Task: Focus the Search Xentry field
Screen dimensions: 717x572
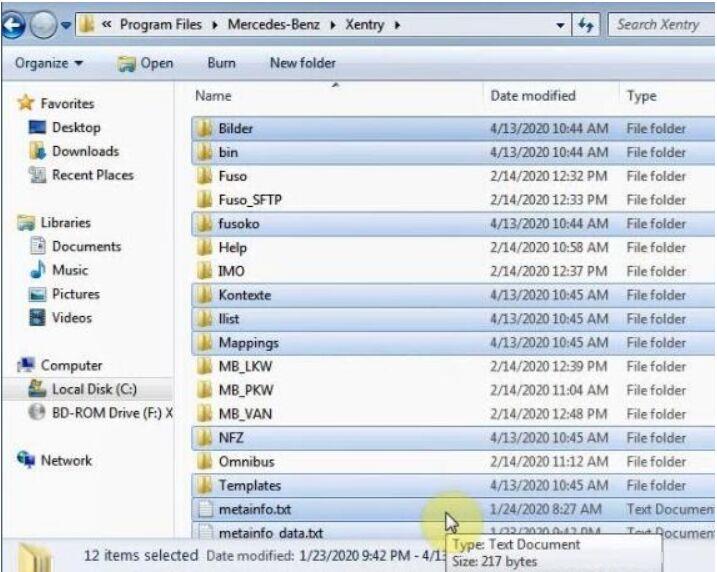Action: [x=661, y=25]
